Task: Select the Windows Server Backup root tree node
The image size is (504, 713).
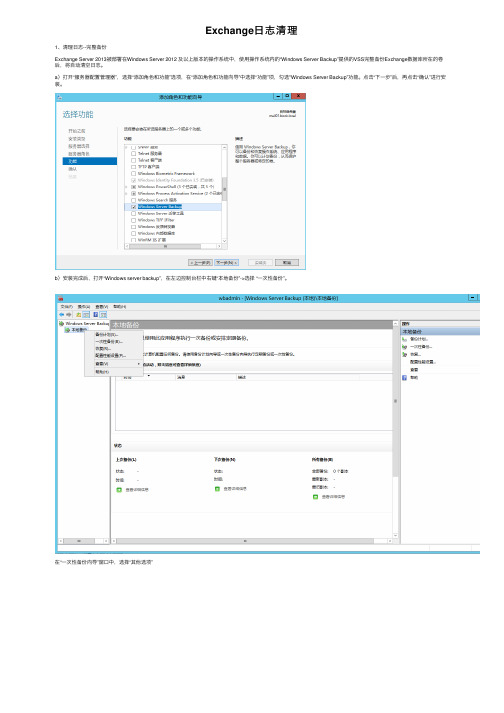Action: pyautogui.click(x=87, y=324)
